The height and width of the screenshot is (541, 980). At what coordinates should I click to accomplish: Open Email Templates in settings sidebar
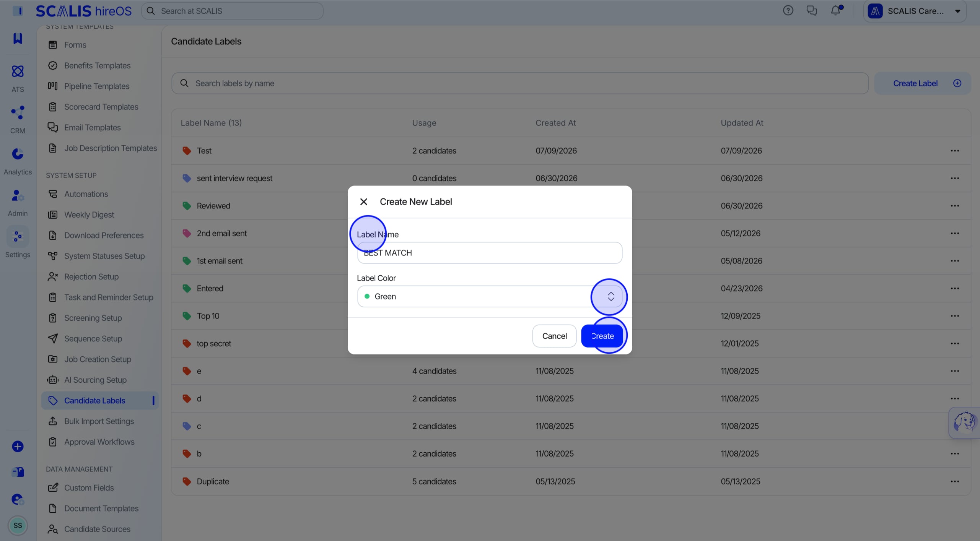(100, 127)
